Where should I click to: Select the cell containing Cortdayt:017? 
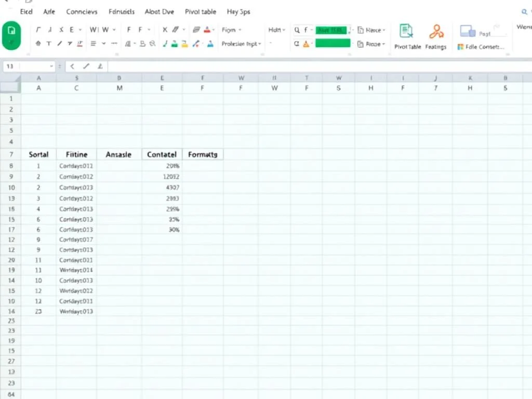pyautogui.click(x=76, y=240)
